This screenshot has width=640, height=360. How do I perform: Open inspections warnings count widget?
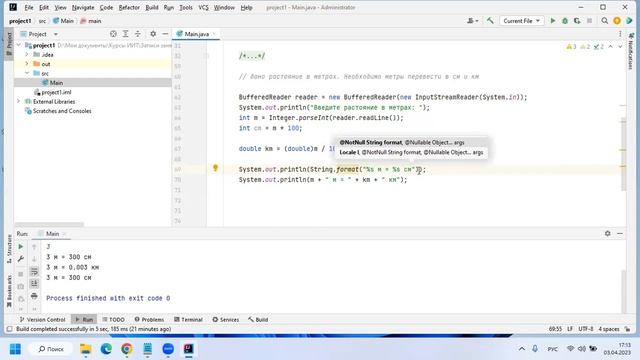point(584,47)
